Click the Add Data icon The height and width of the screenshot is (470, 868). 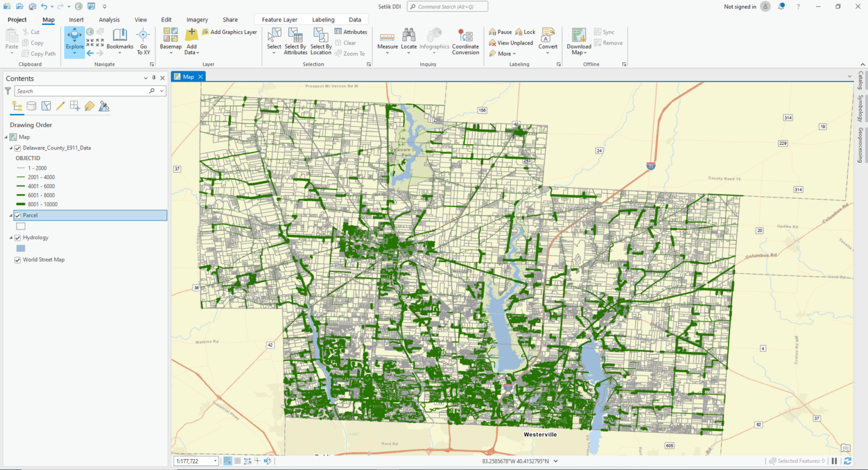coord(191,36)
